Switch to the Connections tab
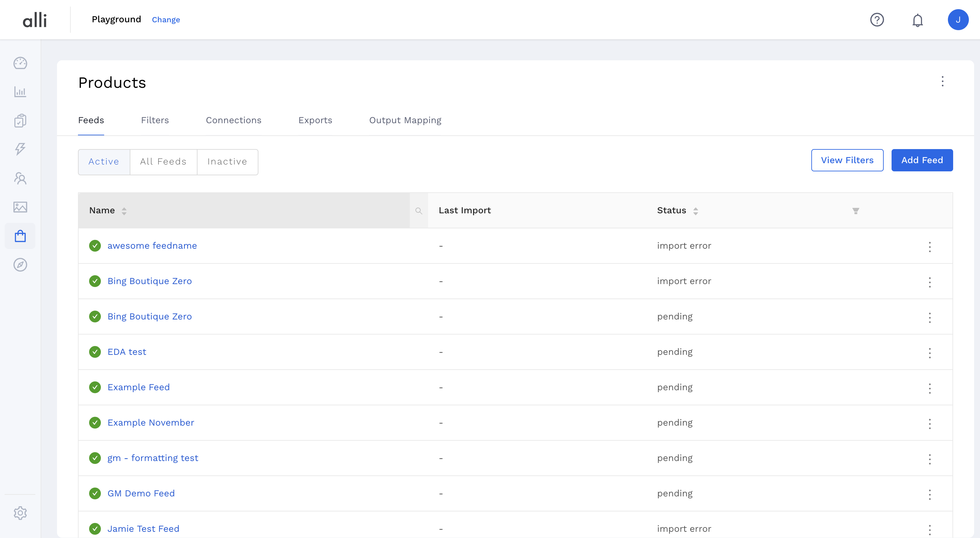 click(234, 120)
